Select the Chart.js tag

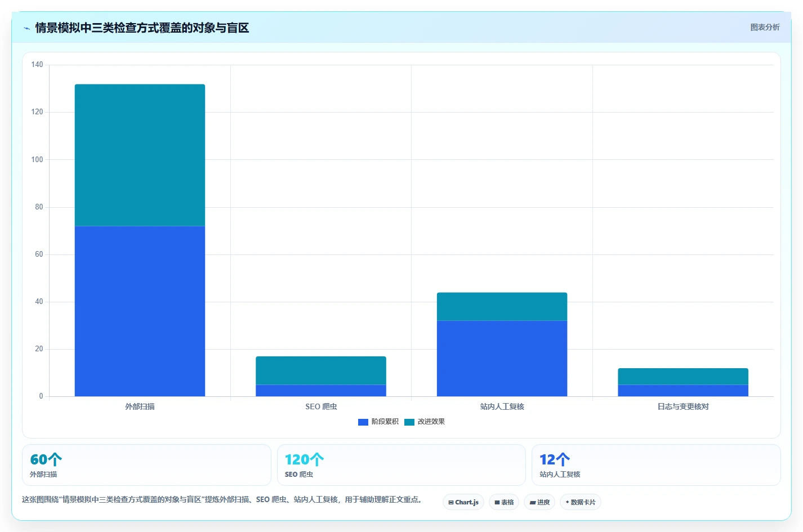(463, 502)
